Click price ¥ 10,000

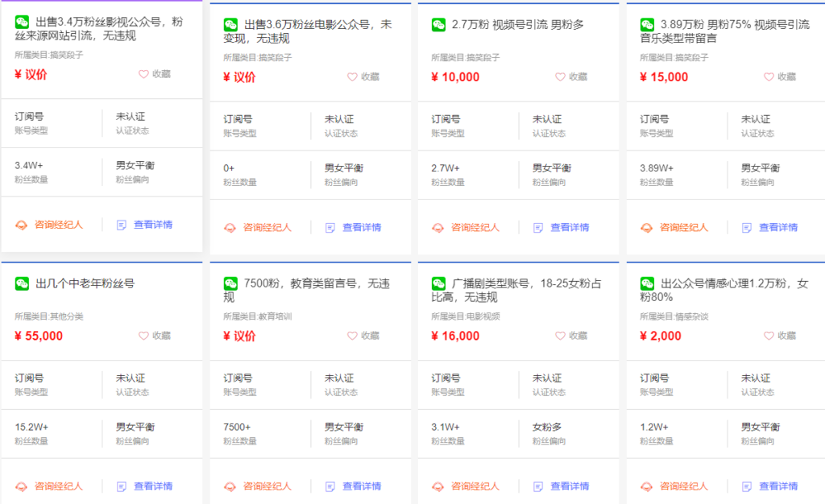pos(455,77)
